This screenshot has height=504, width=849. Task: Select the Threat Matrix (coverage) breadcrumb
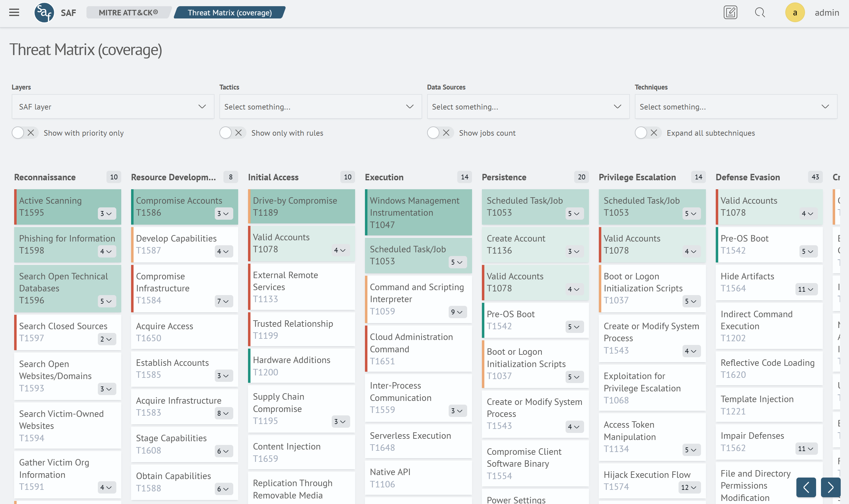point(230,13)
